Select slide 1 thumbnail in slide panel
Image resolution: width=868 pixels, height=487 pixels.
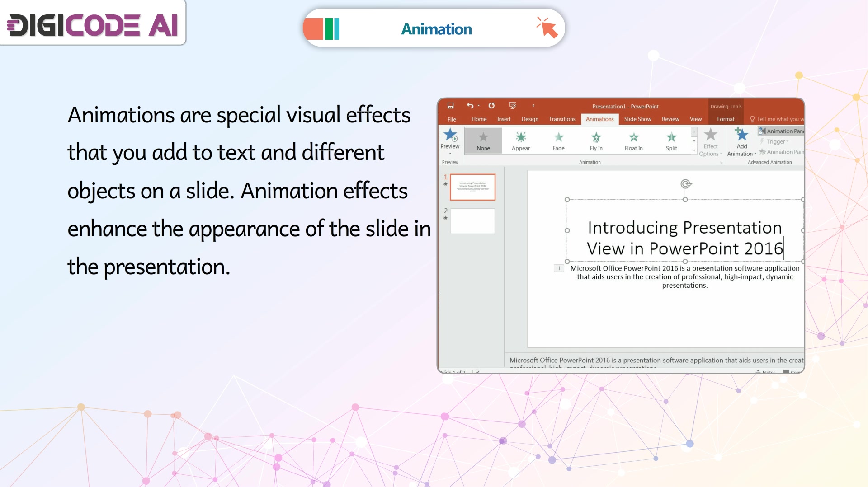pyautogui.click(x=472, y=187)
